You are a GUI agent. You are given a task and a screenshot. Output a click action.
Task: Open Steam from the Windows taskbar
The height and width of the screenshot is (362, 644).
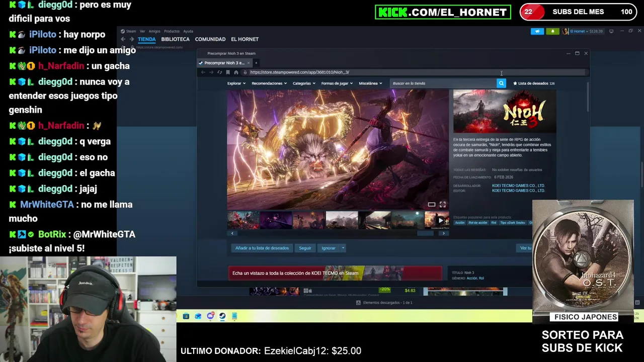point(222,316)
